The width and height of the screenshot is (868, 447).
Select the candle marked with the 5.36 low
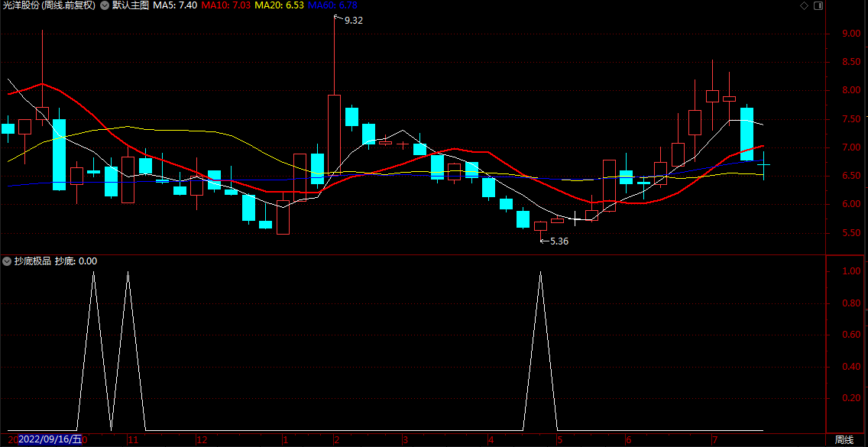[540, 226]
